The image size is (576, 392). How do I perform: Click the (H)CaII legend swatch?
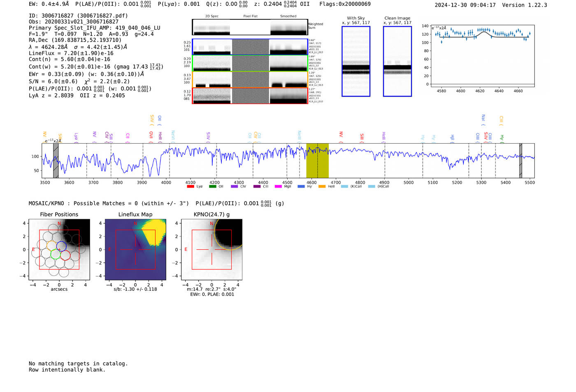point(372,186)
